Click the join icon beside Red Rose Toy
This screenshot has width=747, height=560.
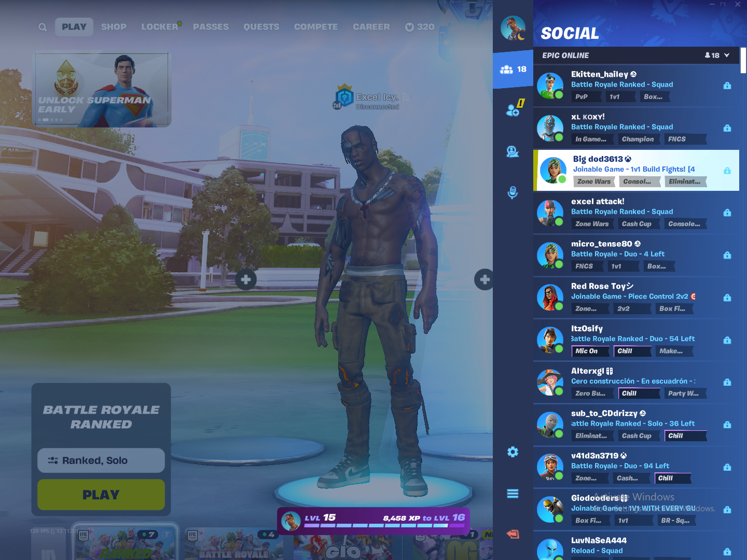point(727,298)
